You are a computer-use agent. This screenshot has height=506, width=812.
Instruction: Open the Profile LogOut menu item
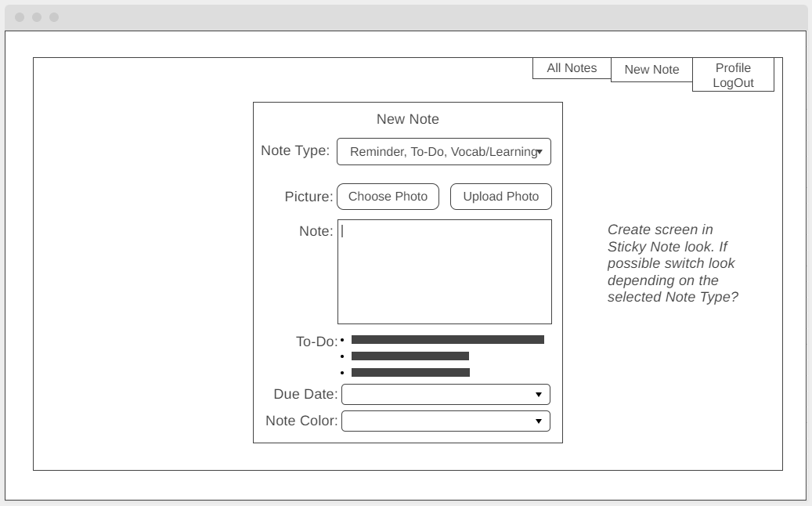733,75
